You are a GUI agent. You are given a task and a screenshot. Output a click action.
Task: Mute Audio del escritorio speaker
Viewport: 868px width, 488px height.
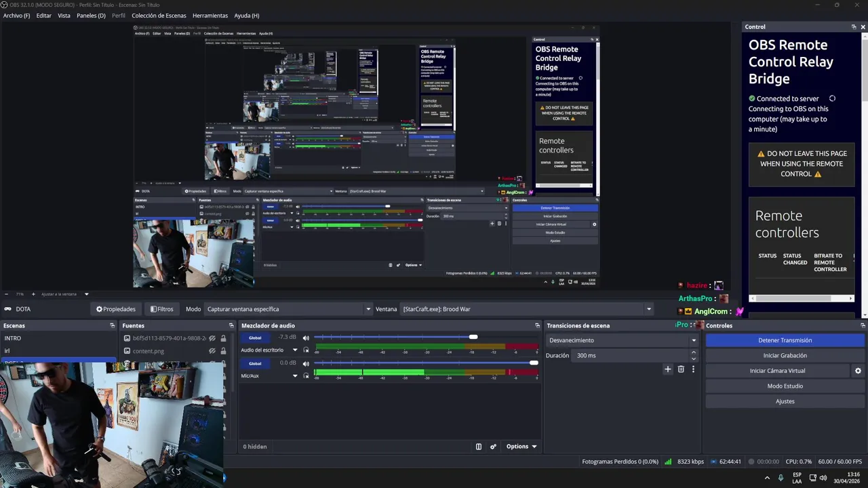[x=306, y=338]
